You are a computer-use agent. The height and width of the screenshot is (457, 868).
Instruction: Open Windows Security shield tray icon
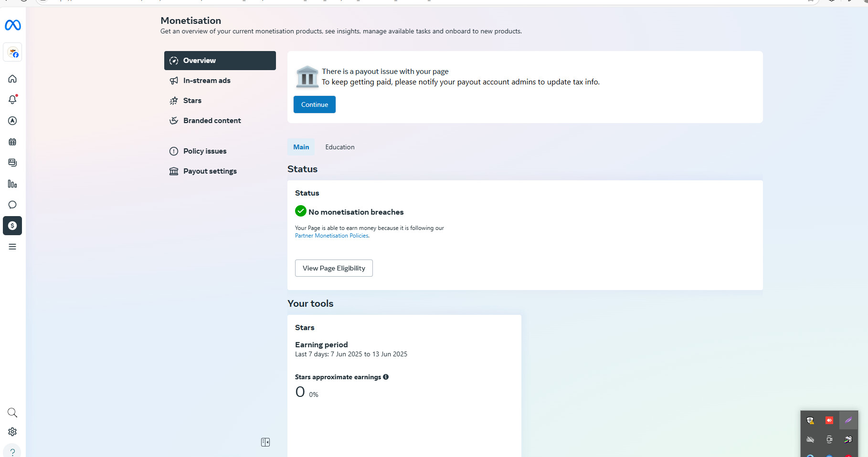(x=810, y=420)
